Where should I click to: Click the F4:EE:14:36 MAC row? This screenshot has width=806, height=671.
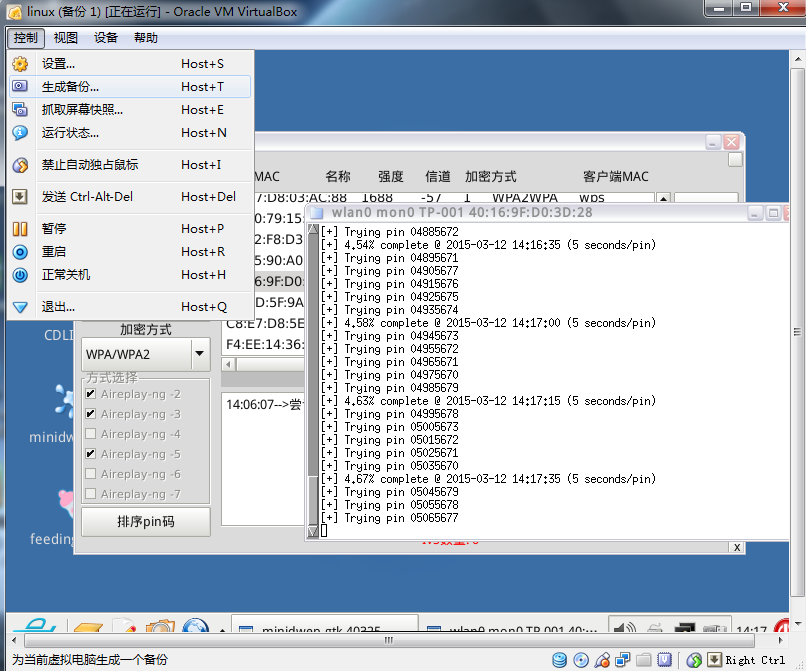click(x=264, y=344)
